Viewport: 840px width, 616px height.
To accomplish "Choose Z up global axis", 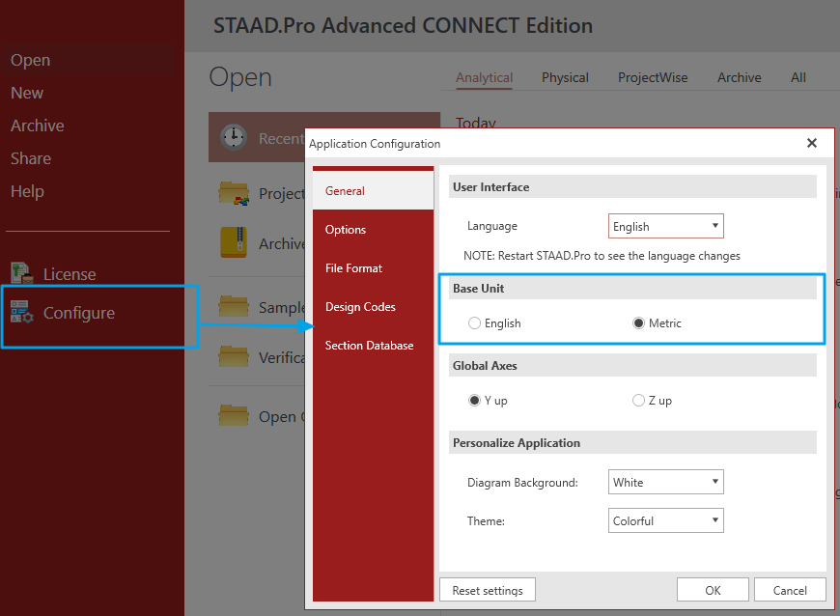I will pyautogui.click(x=638, y=400).
